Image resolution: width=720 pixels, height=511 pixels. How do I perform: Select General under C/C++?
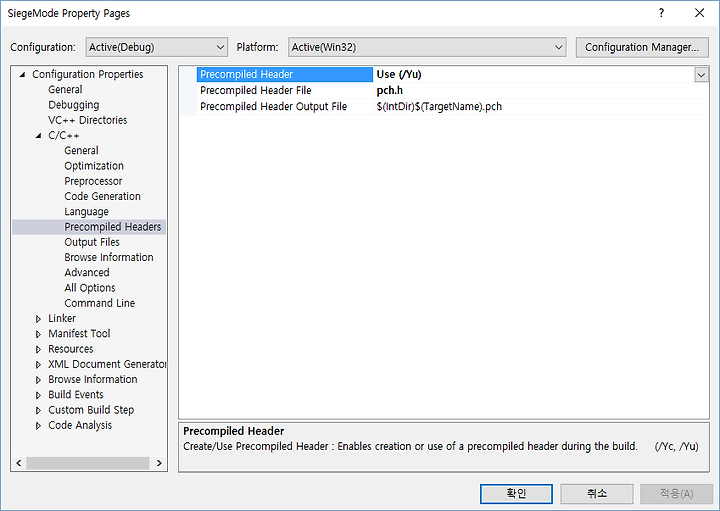[81, 151]
